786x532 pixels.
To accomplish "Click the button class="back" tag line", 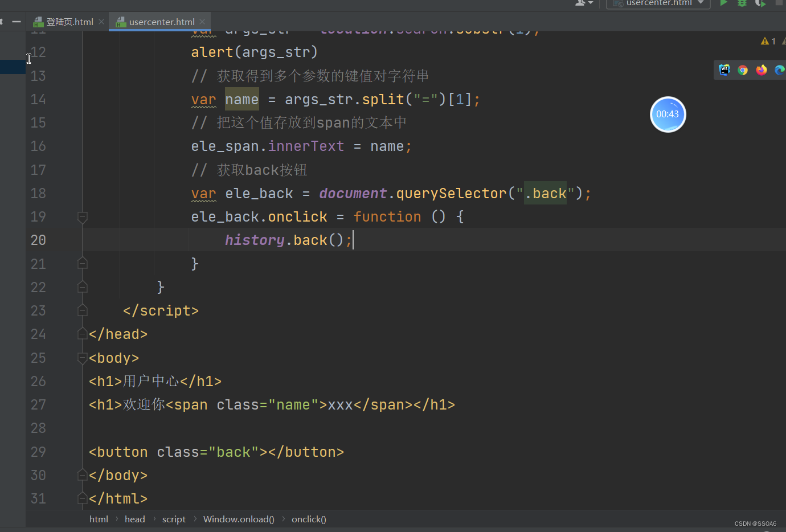I will (216, 452).
